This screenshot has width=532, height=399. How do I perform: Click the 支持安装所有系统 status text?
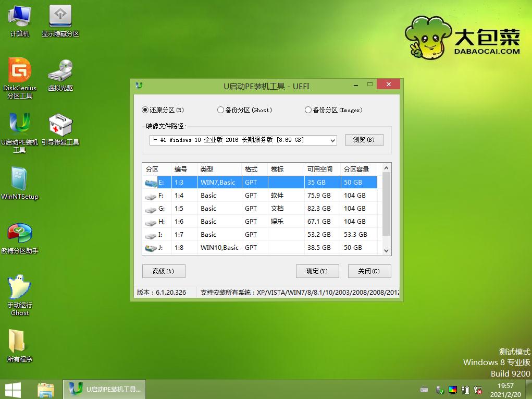tap(300, 293)
